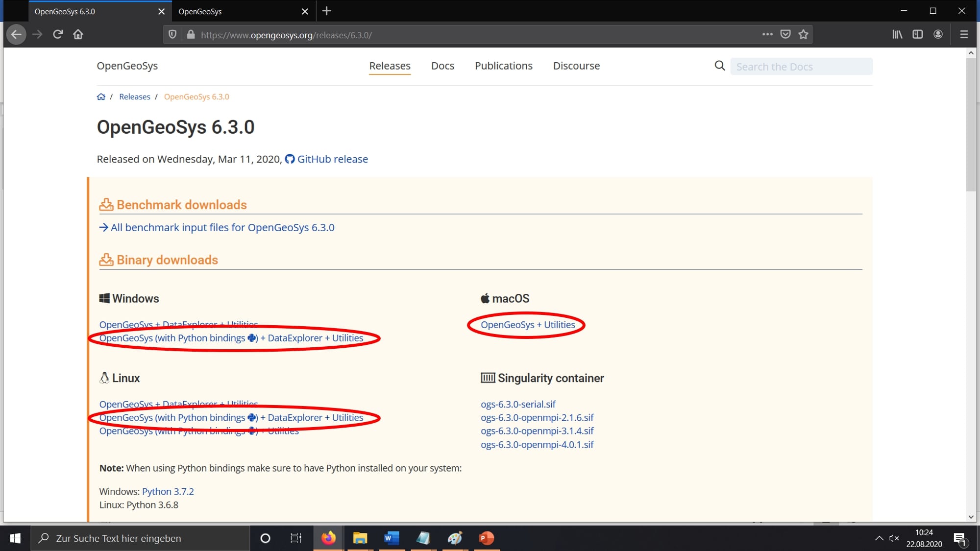Open the notification center icon
Image resolution: width=980 pixels, height=551 pixels.
click(960, 539)
